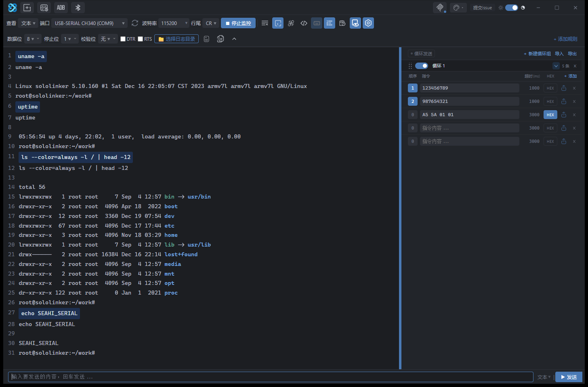Screen dimensions: 588x387
Task: Click the 发送 send button
Action: 569,377
